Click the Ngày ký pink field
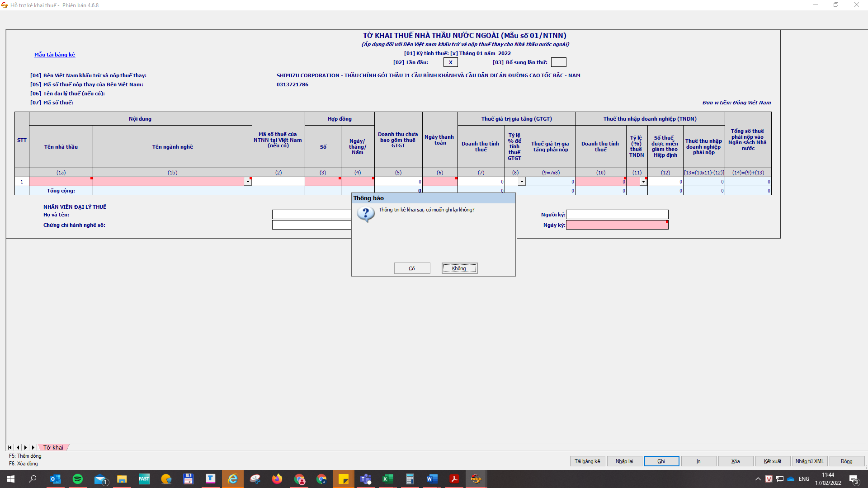This screenshot has height=488, width=868. point(617,225)
